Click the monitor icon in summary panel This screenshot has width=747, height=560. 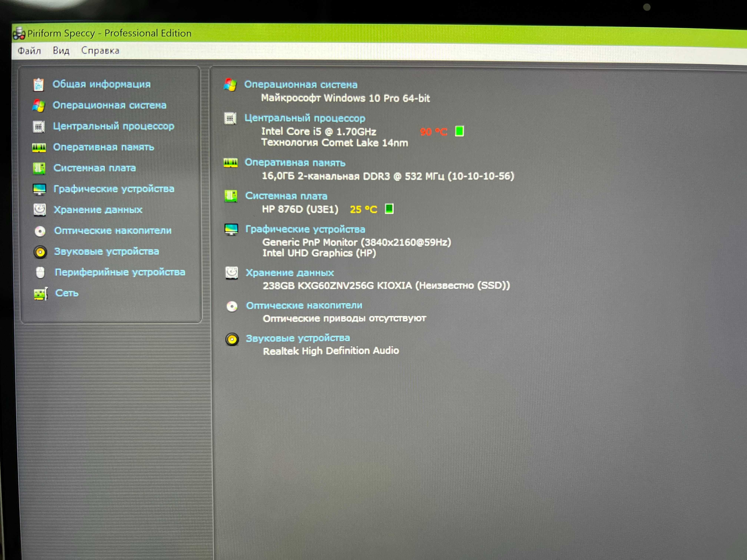tap(231, 229)
